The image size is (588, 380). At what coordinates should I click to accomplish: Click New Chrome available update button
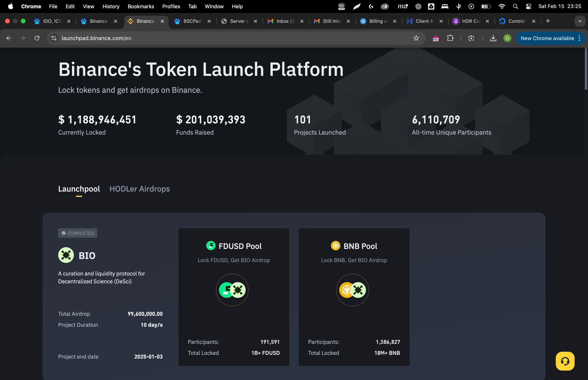point(547,38)
